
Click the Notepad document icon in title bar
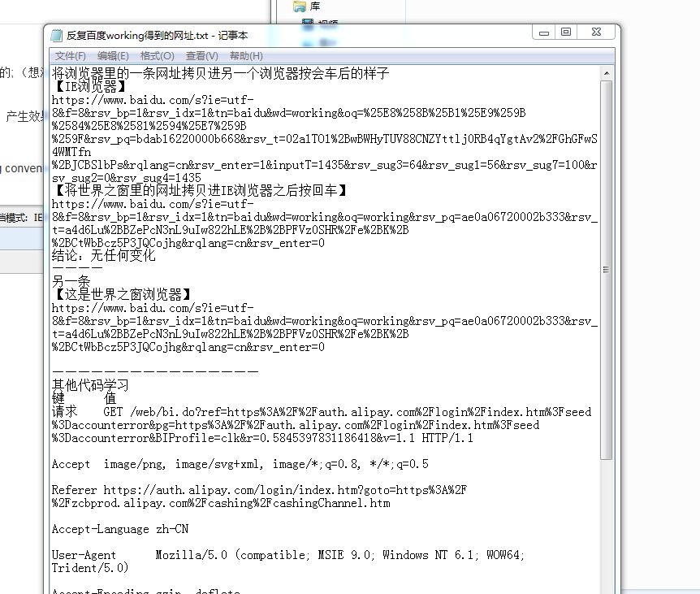click(56, 35)
